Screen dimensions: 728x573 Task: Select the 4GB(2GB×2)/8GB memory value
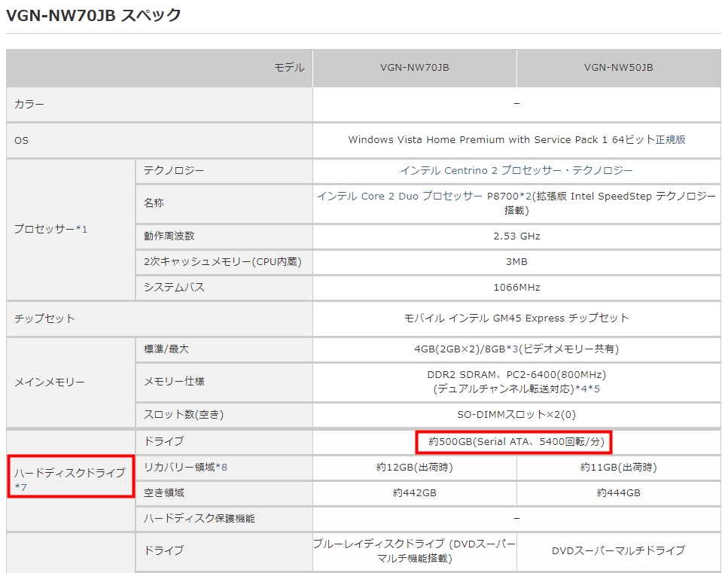[x=516, y=349]
